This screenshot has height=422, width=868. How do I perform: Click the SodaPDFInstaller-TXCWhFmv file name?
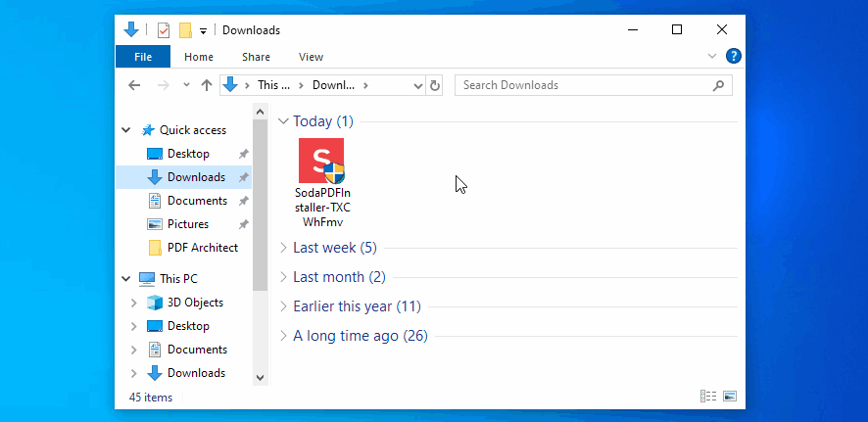pyautogui.click(x=322, y=208)
